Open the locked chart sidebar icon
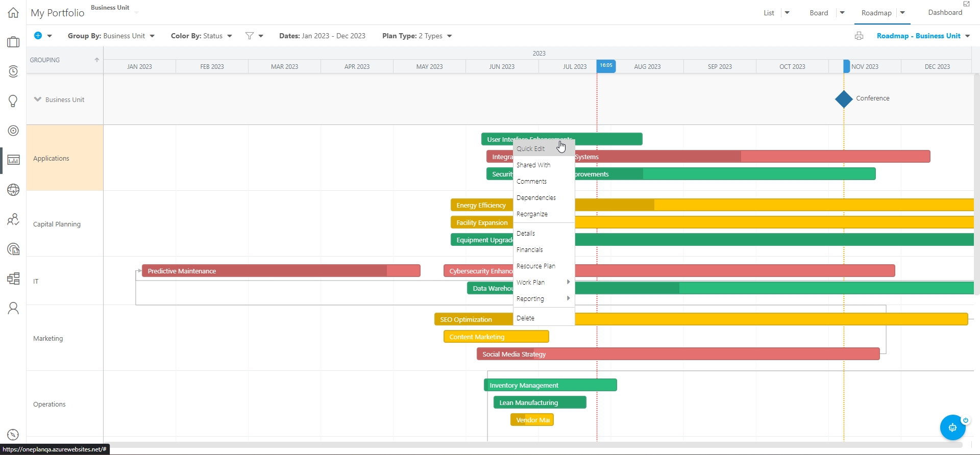 13,249
